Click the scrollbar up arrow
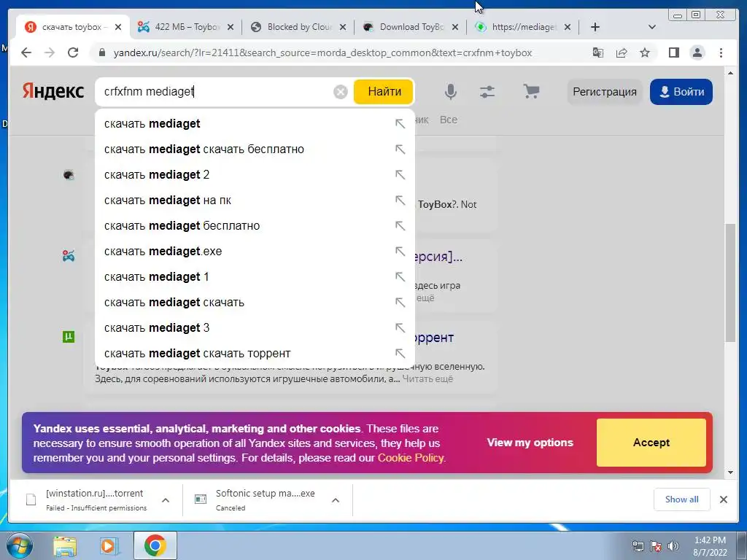The width and height of the screenshot is (747, 560). point(730,74)
